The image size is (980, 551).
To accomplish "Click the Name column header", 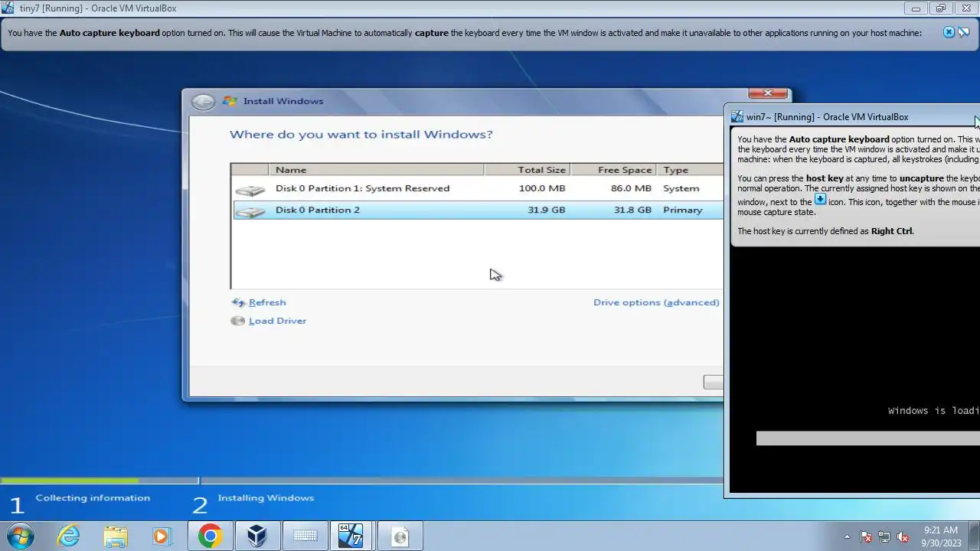I will tap(376, 170).
